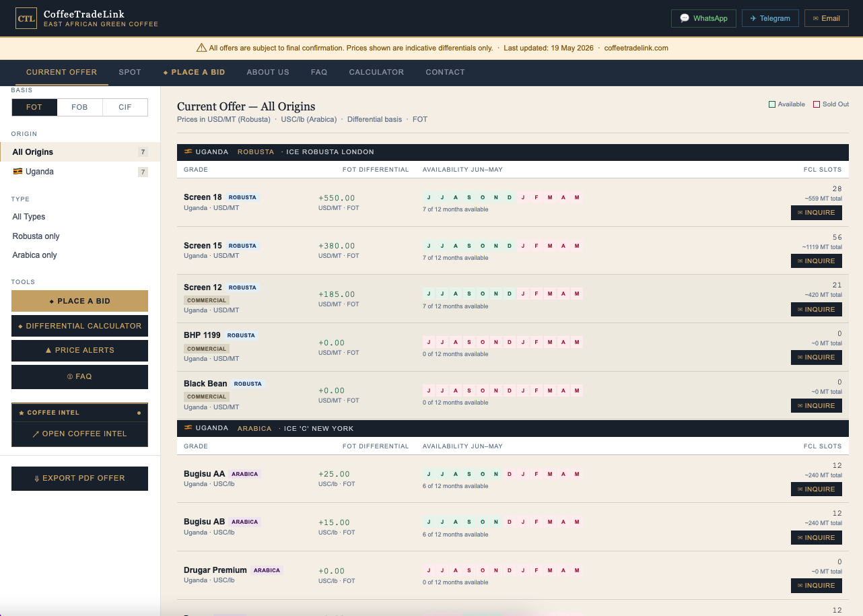Viewport: 863px width, 616px height.
Task: Click first J month cell for Screen 18
Action: click(x=429, y=198)
